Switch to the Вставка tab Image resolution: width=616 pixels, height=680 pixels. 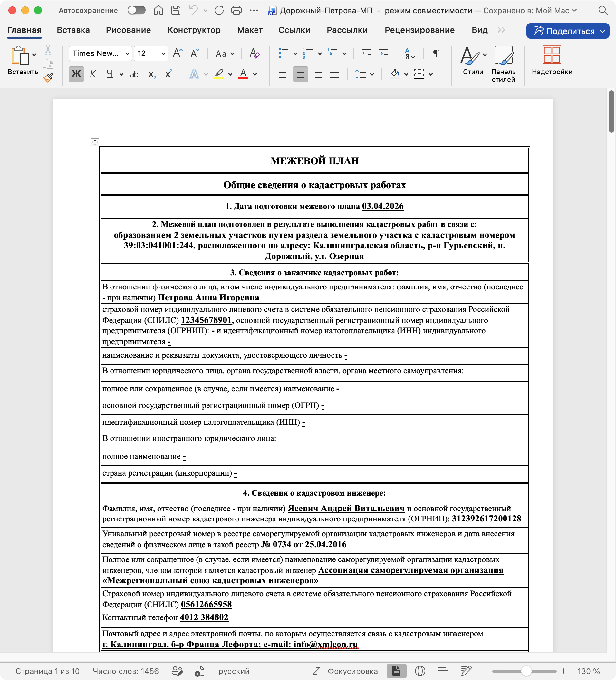[73, 30]
